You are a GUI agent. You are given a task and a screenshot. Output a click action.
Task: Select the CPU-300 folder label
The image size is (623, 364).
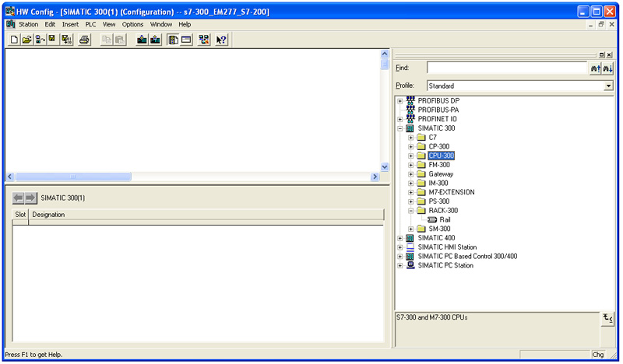pos(441,156)
